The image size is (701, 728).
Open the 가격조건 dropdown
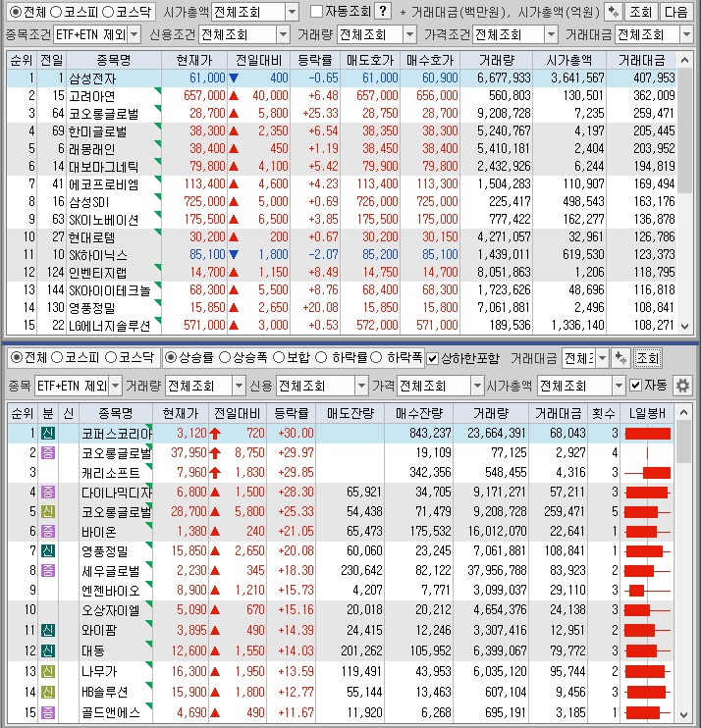coord(551,34)
